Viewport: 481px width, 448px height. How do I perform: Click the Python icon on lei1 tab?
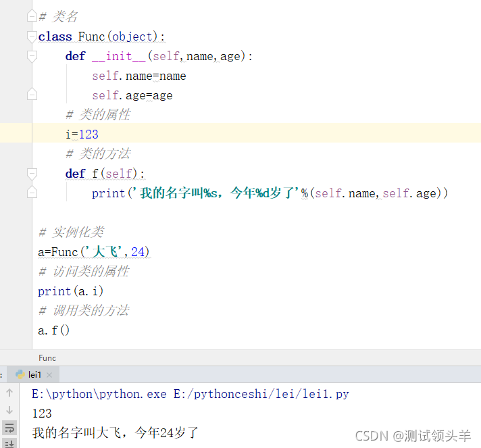click(x=20, y=374)
